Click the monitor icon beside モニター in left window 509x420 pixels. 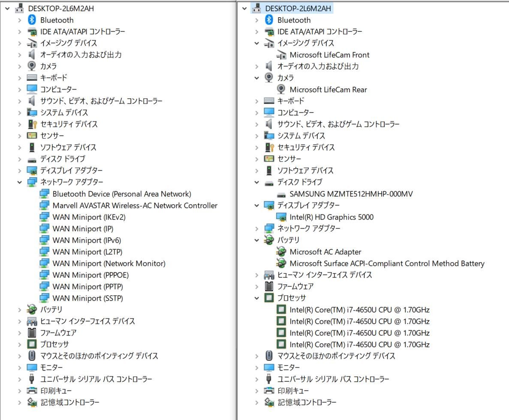(x=32, y=367)
